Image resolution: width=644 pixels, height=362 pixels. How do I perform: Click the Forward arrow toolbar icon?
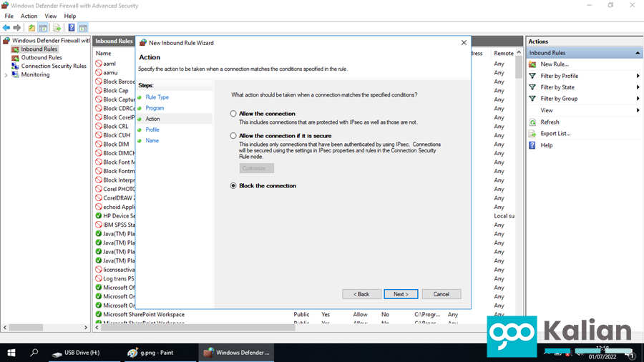17,28
